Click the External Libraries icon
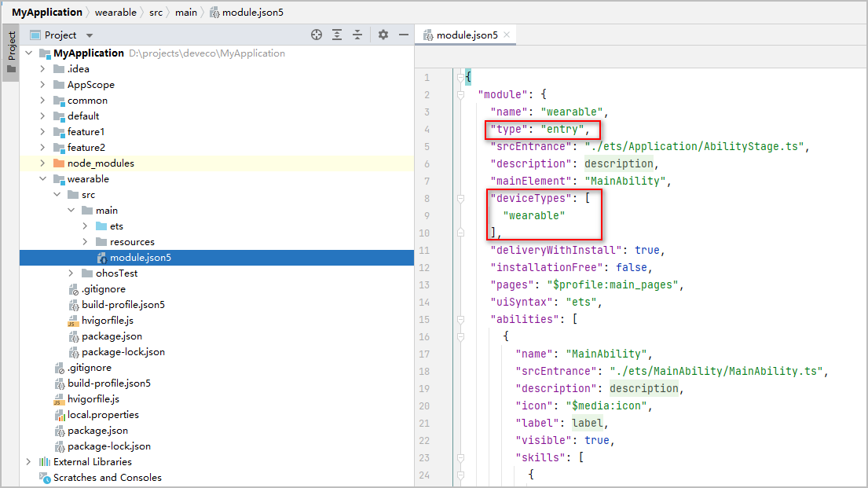 45,461
